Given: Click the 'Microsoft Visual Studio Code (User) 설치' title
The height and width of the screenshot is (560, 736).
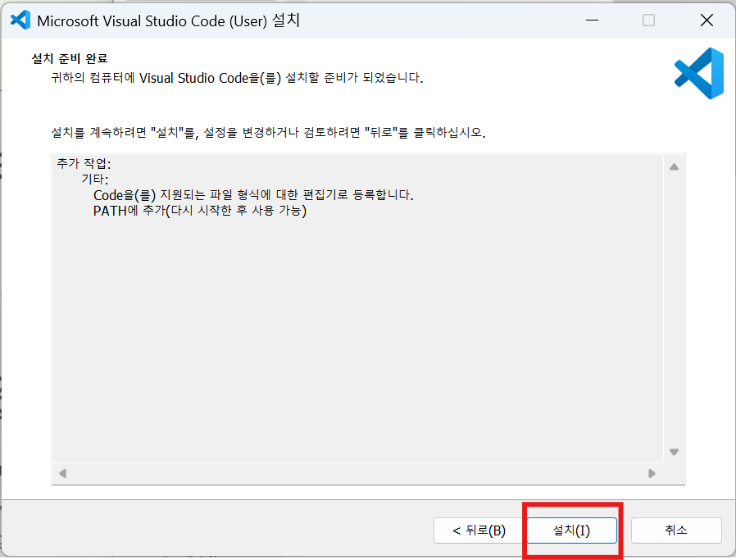Looking at the screenshot, I should (169, 20).
